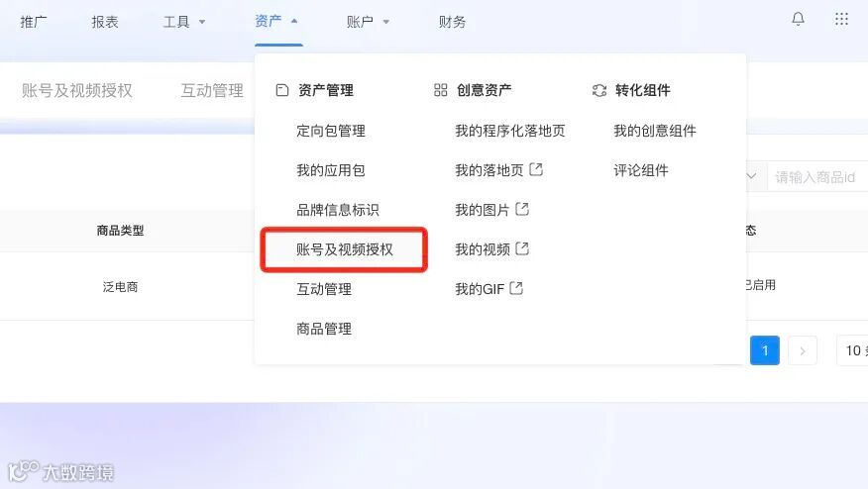Screen dimensions: 868x489
Task: Open the dropdown chevron beside product id field
Action: [x=751, y=176]
